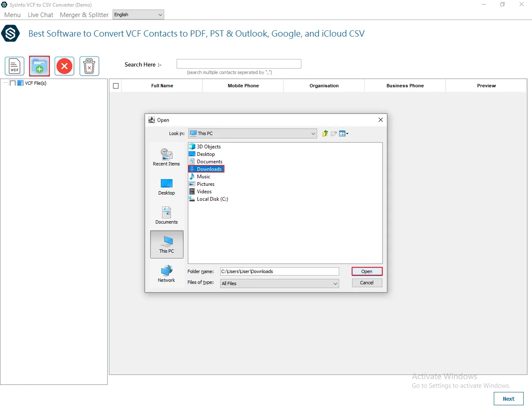Viewport: 532px width, 409px height.
Task: Open Merger & Splitter menu item
Action: (x=84, y=15)
